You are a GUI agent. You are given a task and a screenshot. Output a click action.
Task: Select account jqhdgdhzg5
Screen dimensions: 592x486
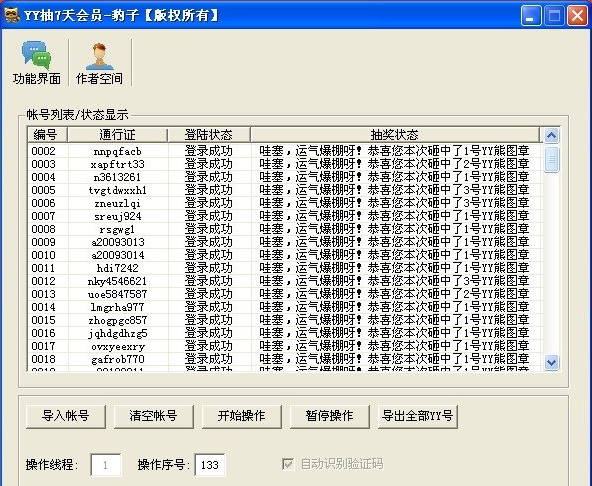117,333
